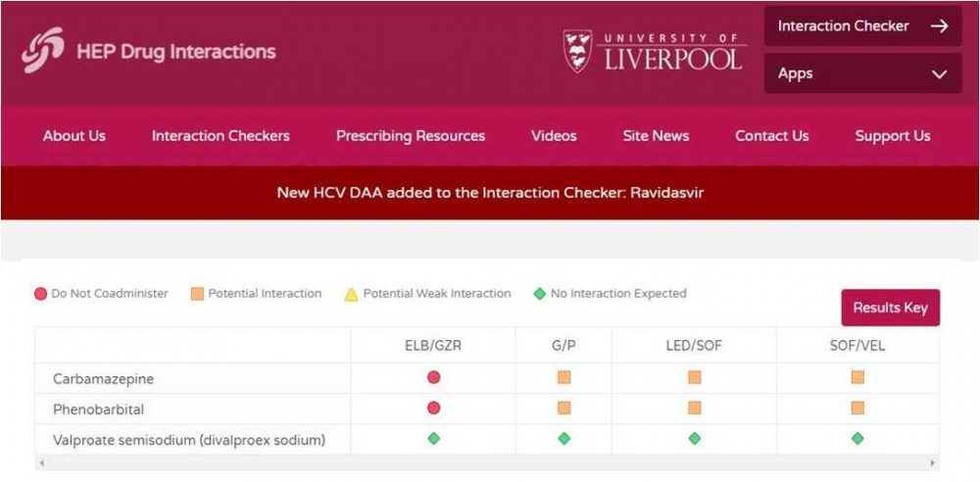Click the yellow Potential Weak Interaction legend triangle
This screenshot has width=980, height=482.
351,294
